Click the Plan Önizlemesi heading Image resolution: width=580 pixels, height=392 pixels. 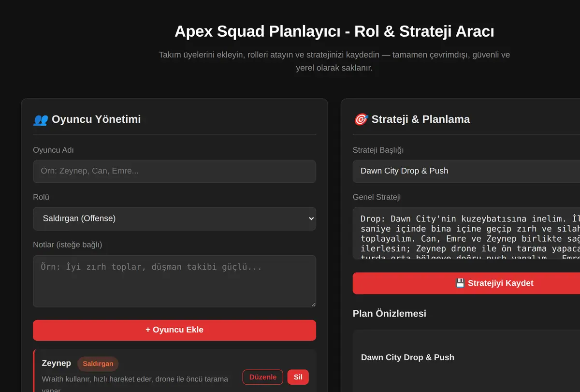[390, 314]
